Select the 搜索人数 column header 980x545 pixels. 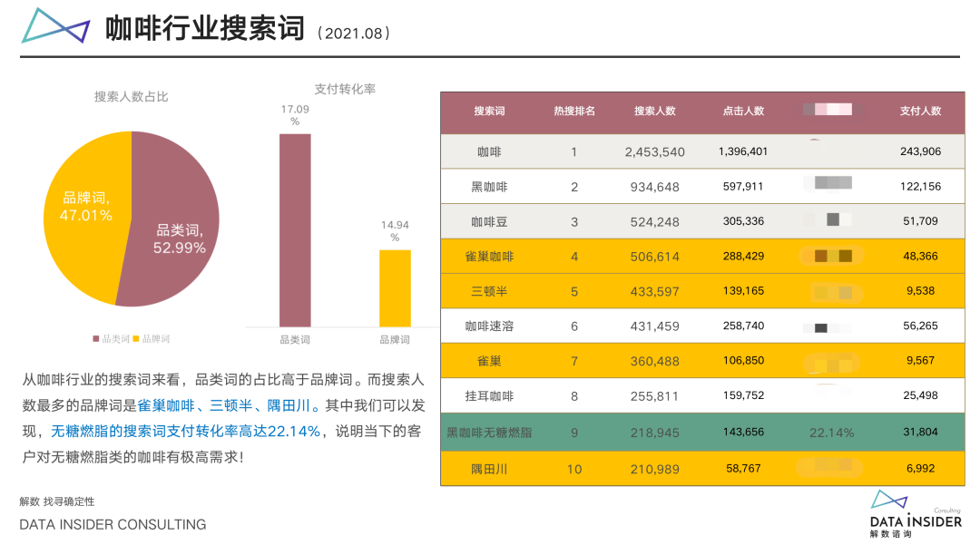point(655,112)
